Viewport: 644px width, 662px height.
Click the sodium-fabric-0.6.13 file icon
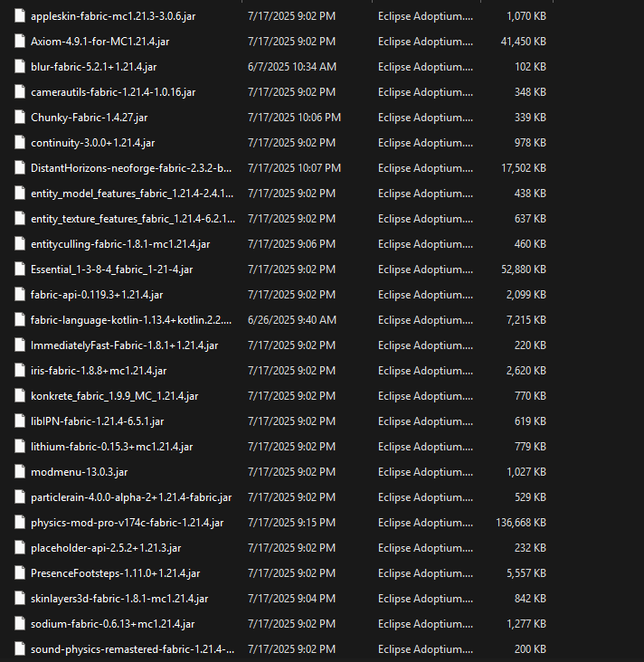pos(19,624)
